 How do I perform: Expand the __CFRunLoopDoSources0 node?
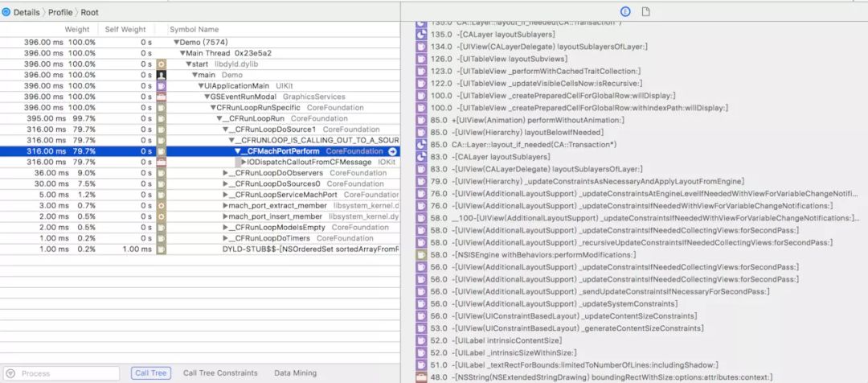click(x=225, y=184)
